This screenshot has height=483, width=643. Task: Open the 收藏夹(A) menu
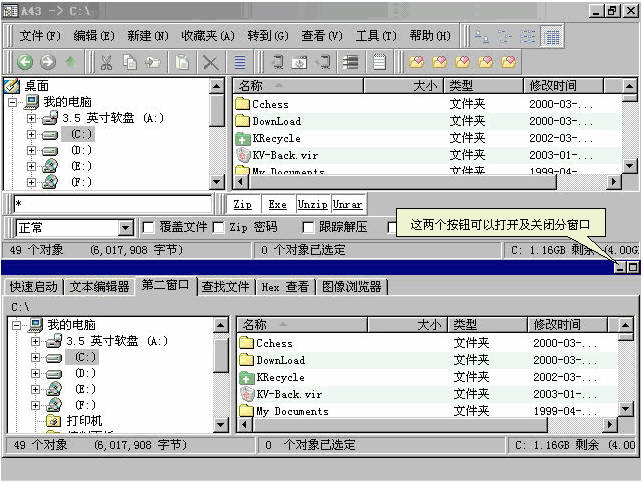pyautogui.click(x=208, y=36)
